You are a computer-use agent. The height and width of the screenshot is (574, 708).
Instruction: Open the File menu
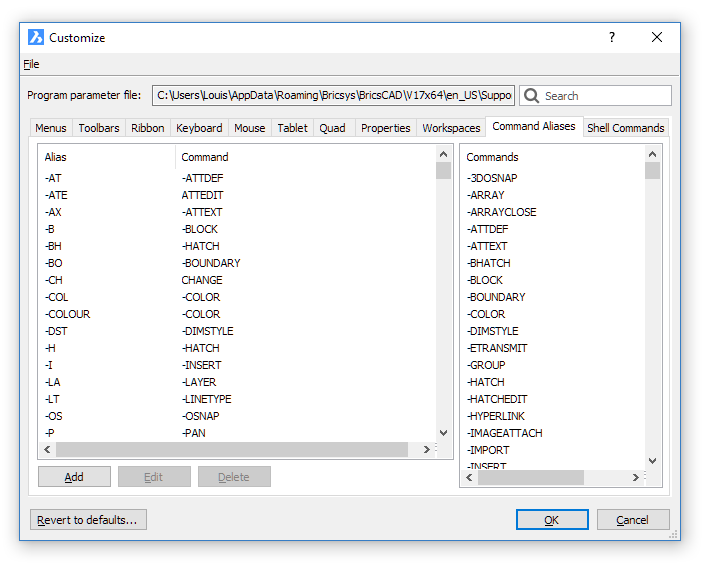coord(31,64)
